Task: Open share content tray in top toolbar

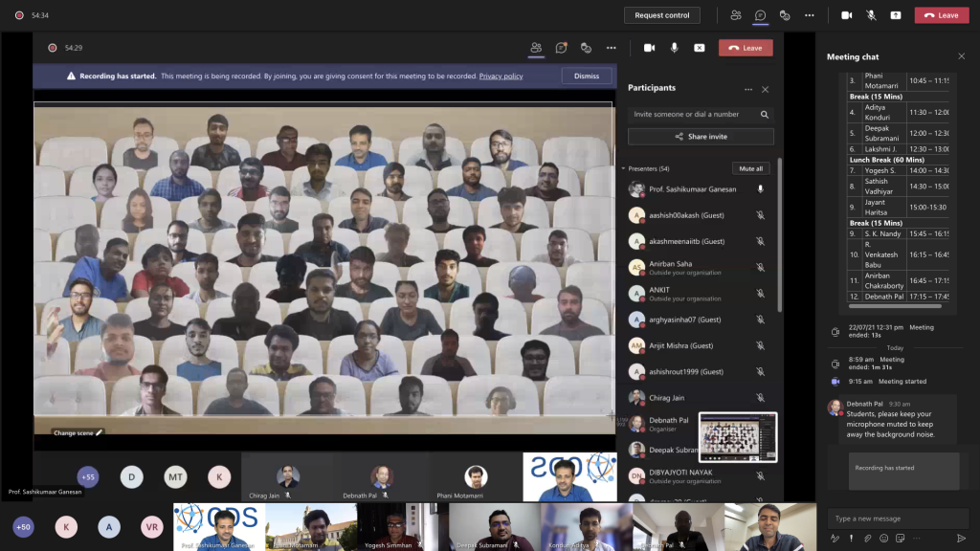Action: point(895,15)
